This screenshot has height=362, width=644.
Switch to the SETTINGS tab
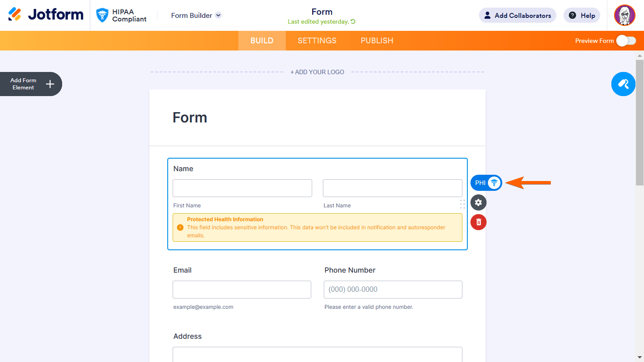(317, 41)
